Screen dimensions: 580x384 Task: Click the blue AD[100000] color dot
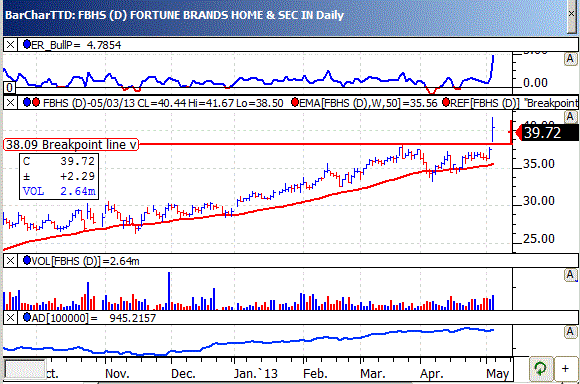pos(27,317)
